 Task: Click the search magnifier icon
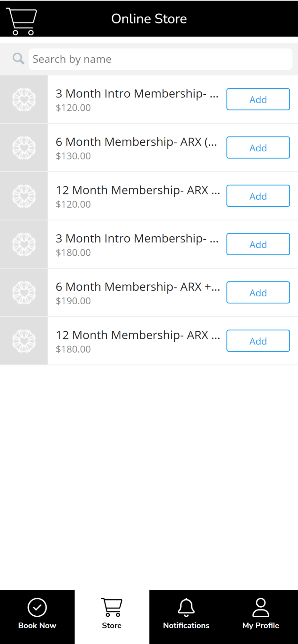tap(18, 59)
